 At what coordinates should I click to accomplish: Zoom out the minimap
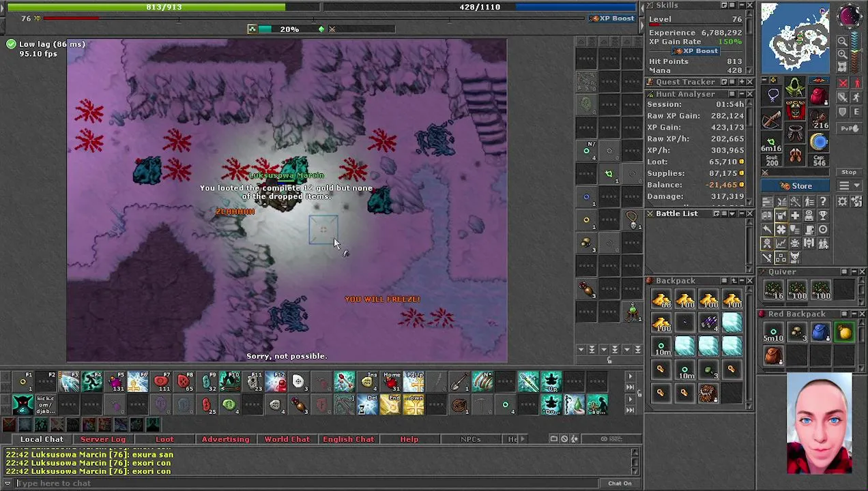(x=842, y=41)
